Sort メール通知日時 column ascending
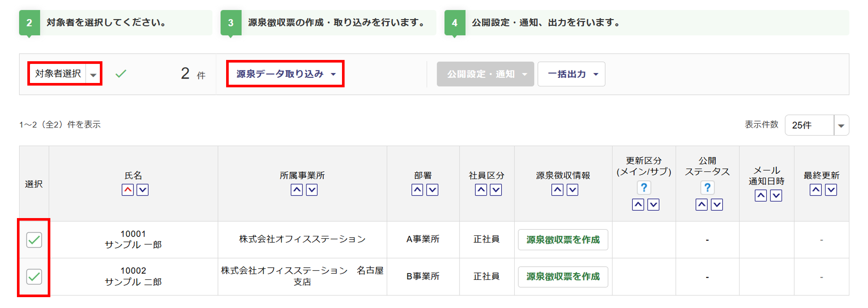The height and width of the screenshot is (308, 868). (x=761, y=195)
